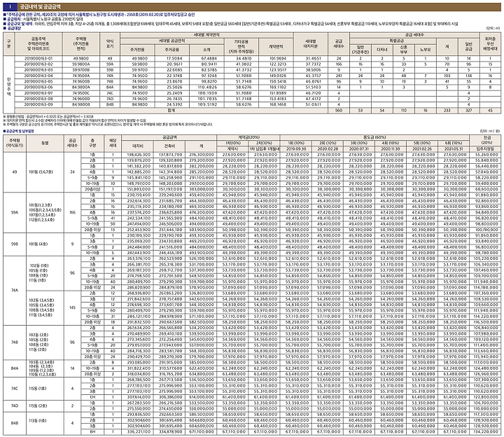Select housing ID '2019000163-04' cell
This screenshot has height=437, width=504.
38,76
